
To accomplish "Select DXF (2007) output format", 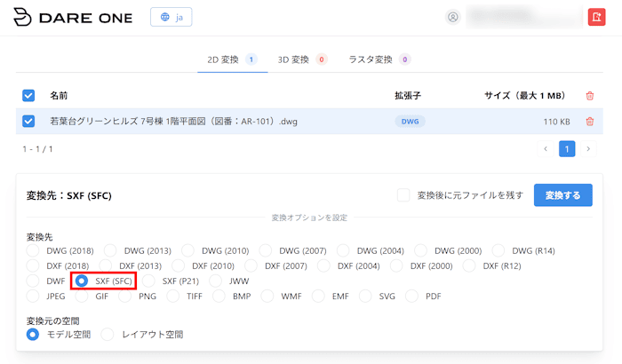I will pos(251,265).
